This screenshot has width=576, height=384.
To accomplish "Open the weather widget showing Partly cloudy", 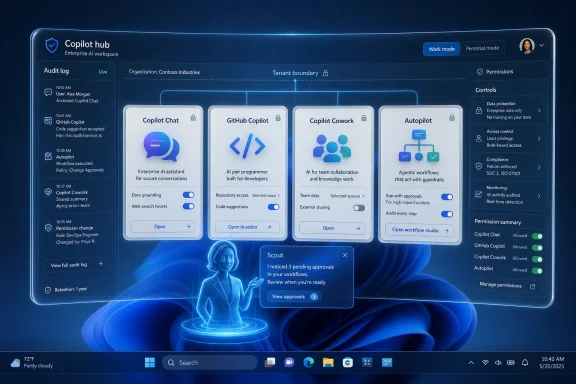I will click(32, 363).
